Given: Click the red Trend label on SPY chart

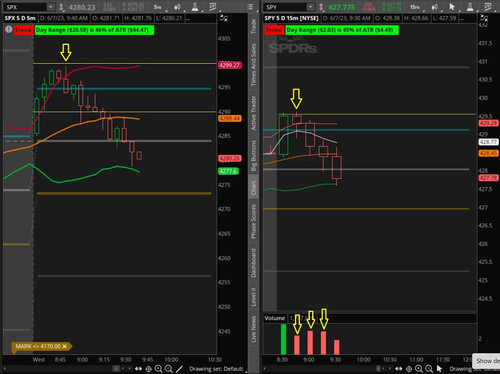Looking at the screenshot, I should [x=274, y=30].
